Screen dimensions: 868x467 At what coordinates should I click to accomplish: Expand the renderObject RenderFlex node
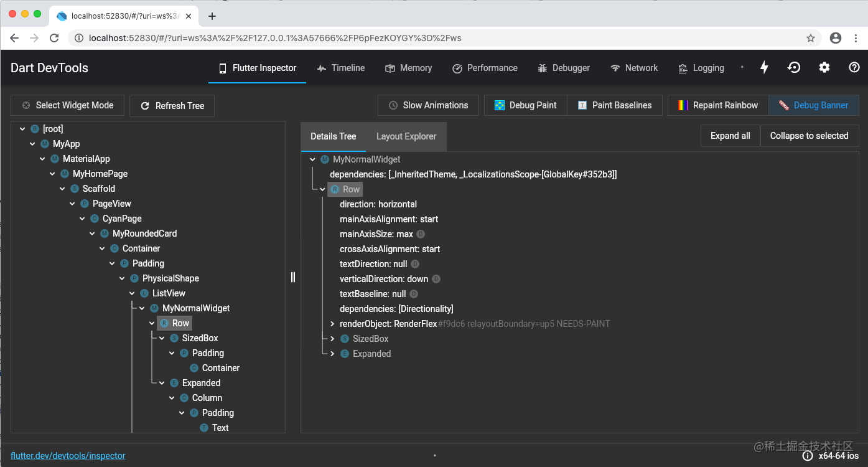click(x=331, y=323)
